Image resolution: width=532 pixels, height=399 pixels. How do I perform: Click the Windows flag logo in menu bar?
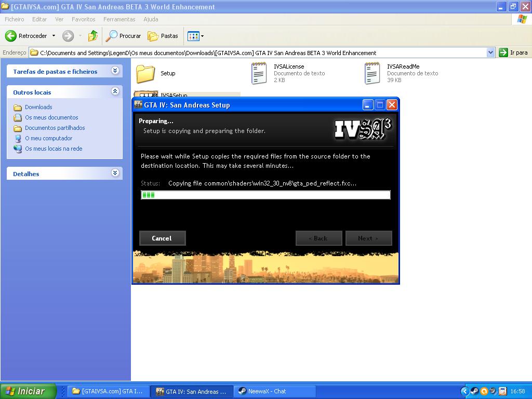pyautogui.click(x=522, y=19)
